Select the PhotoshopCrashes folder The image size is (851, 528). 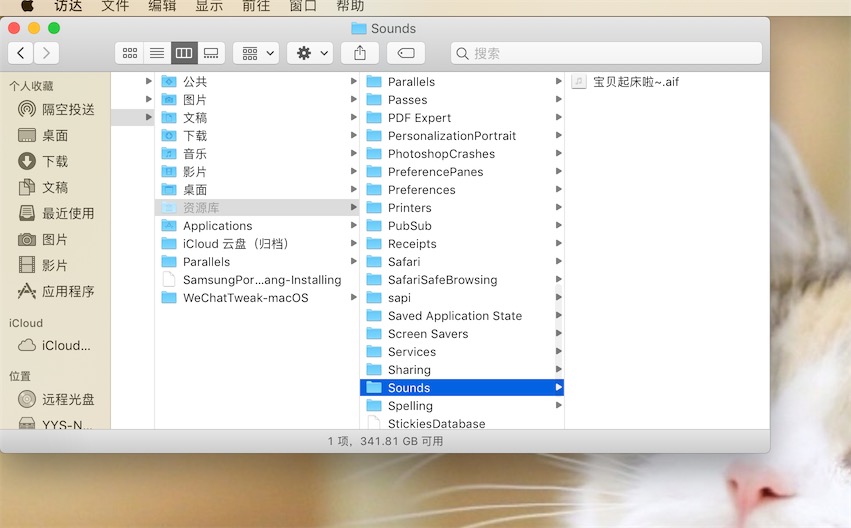click(462, 154)
